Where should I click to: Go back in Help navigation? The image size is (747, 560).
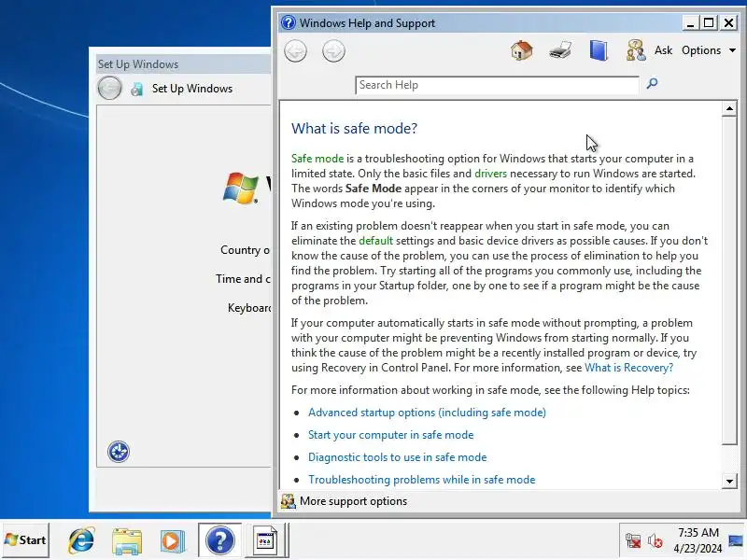pyautogui.click(x=295, y=51)
